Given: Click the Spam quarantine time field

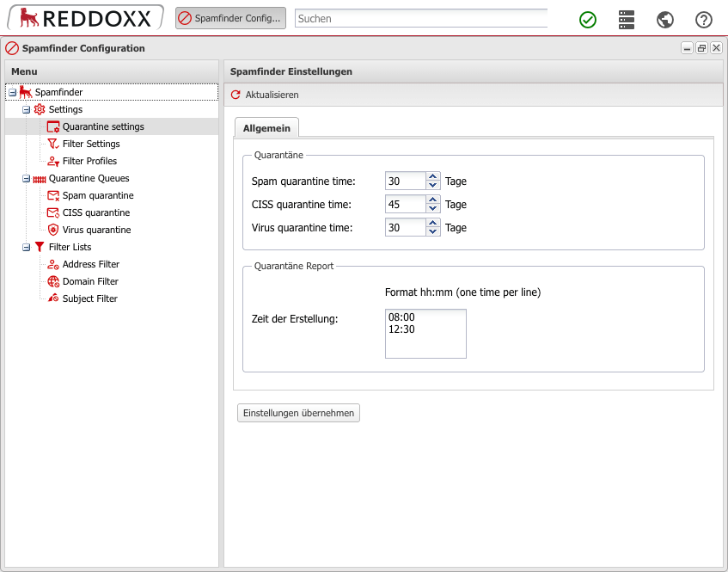Looking at the screenshot, I should 406,181.
